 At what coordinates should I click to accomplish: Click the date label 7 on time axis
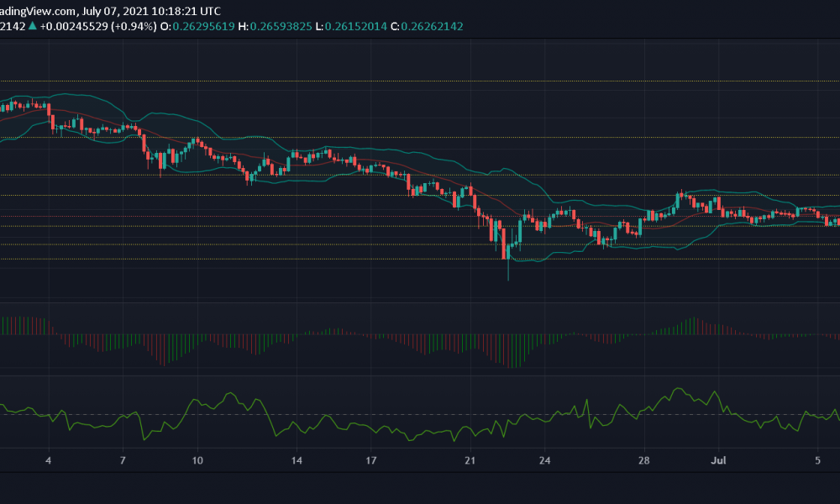click(x=123, y=460)
